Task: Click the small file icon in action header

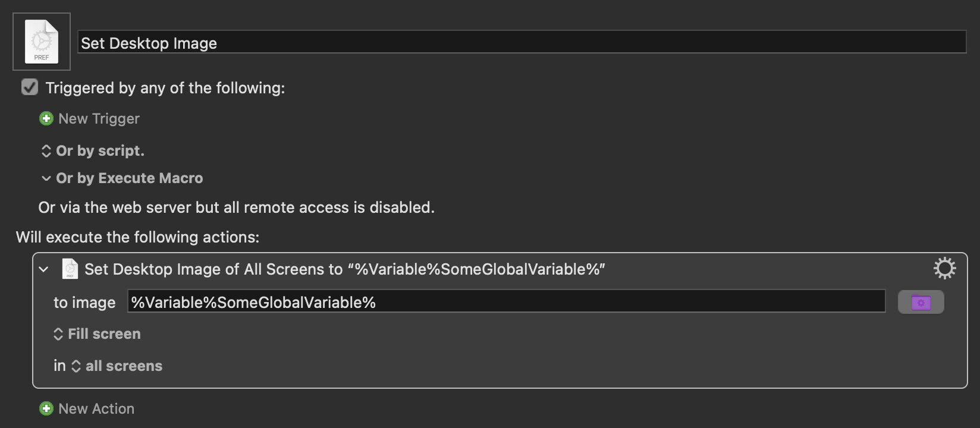Action: tap(70, 269)
